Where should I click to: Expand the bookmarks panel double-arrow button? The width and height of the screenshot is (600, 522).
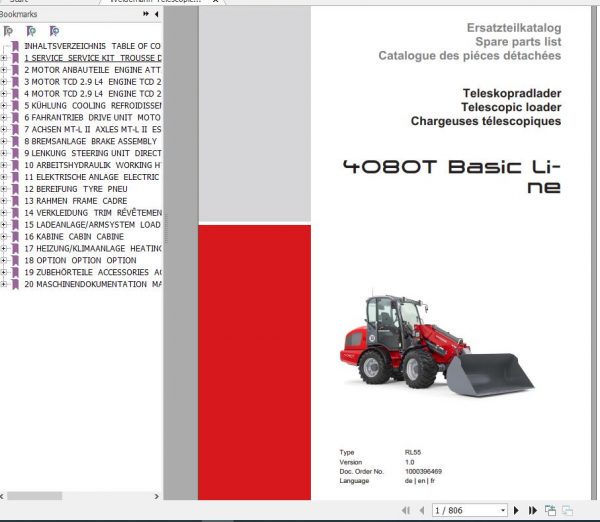[146, 14]
